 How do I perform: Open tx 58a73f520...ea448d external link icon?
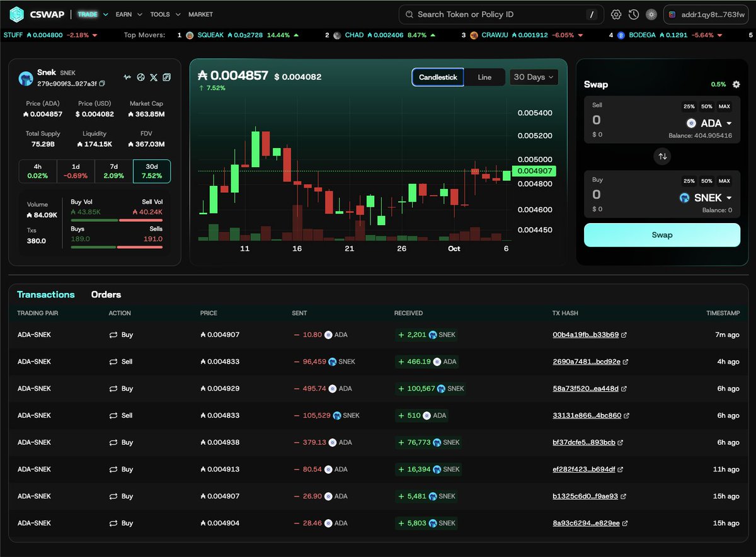(x=624, y=389)
